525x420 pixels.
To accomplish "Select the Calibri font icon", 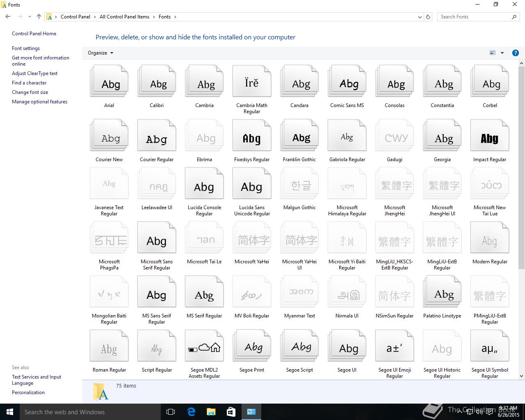I will (157, 82).
